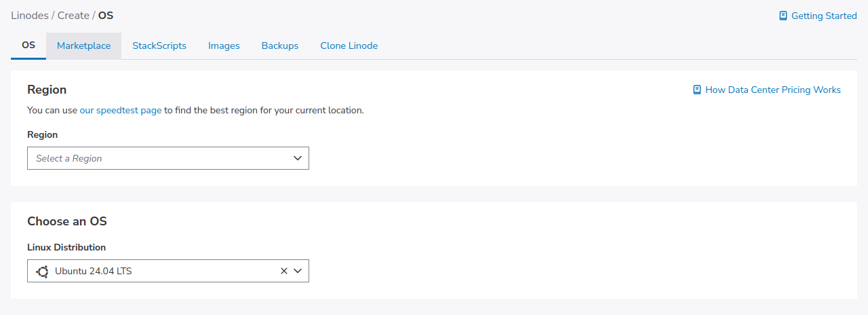Open the Linux Distribution dropdown arrow
This screenshot has height=315, width=868.
click(x=297, y=271)
